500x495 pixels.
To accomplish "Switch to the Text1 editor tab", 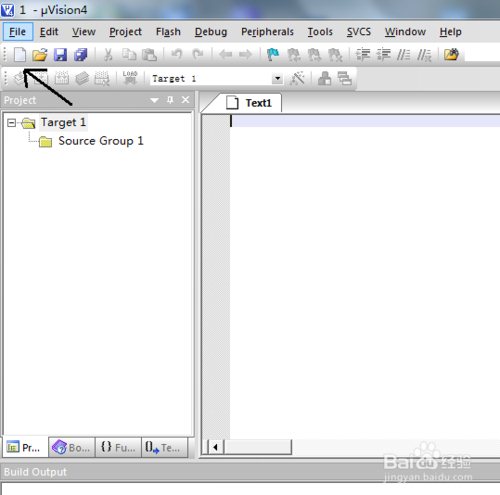I will coord(249,103).
